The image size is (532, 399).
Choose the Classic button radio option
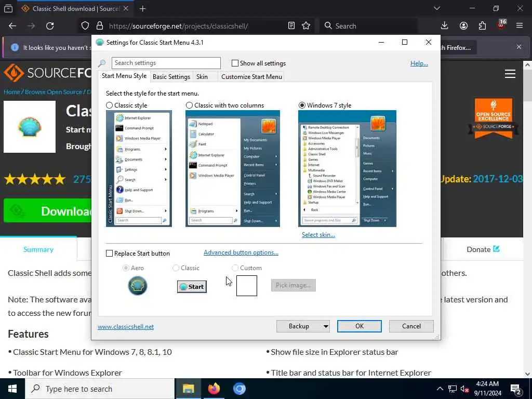[x=176, y=268]
